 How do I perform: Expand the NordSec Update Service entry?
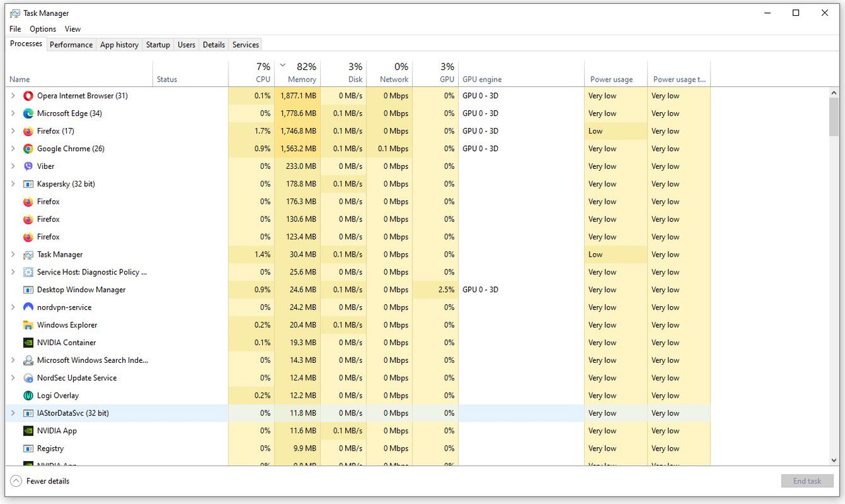point(13,378)
